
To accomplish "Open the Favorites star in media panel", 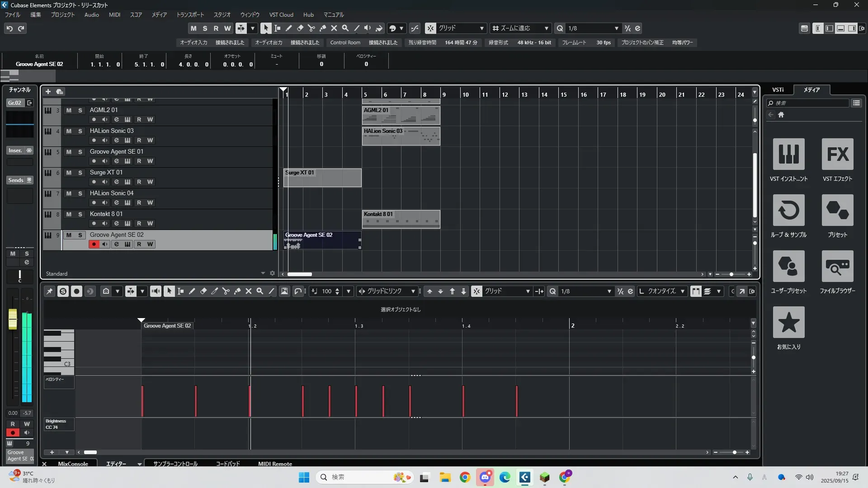I will pyautogui.click(x=788, y=322).
